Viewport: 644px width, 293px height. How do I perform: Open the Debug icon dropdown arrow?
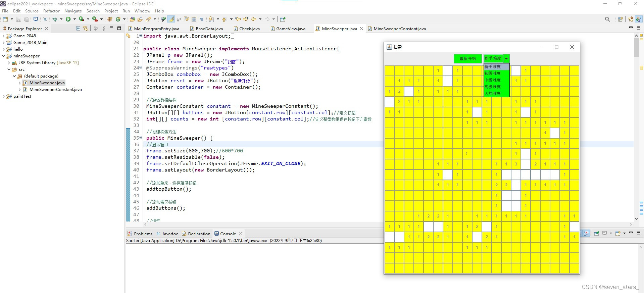[61, 19]
